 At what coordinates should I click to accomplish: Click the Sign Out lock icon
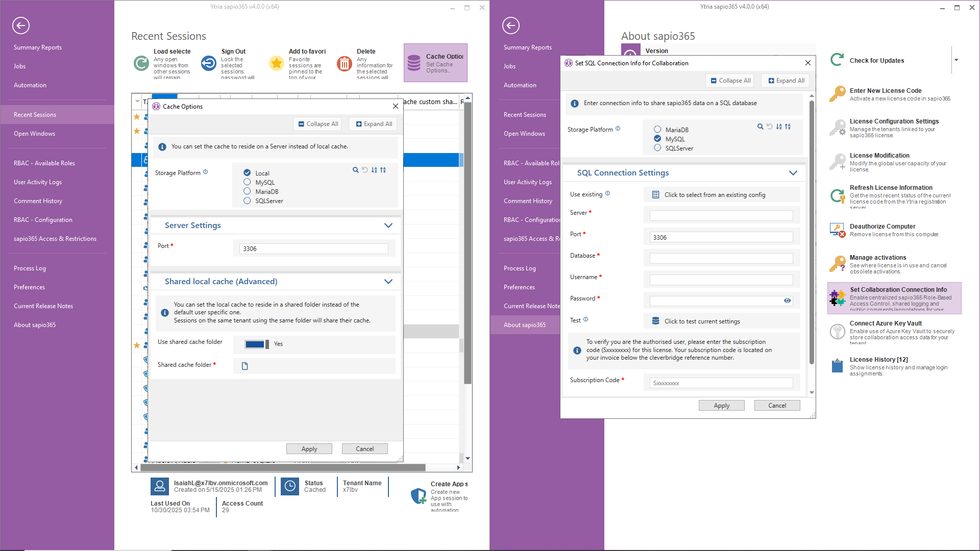coord(208,63)
